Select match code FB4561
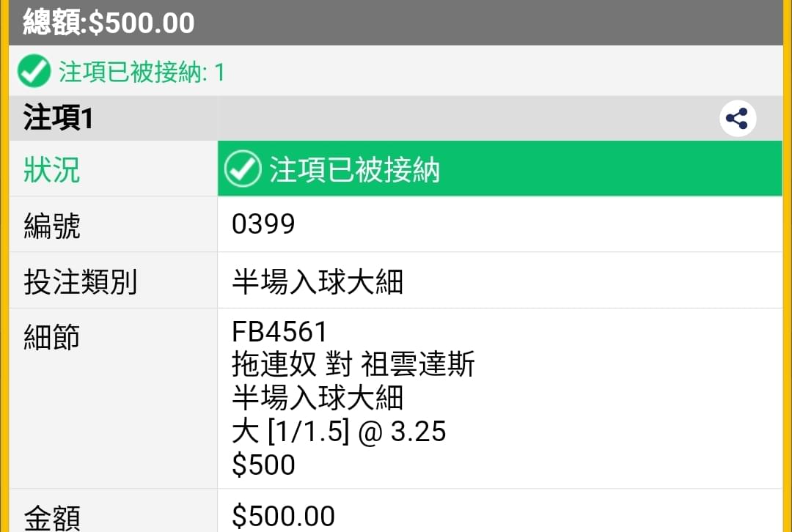Viewport: 792px width, 532px height. [x=279, y=332]
